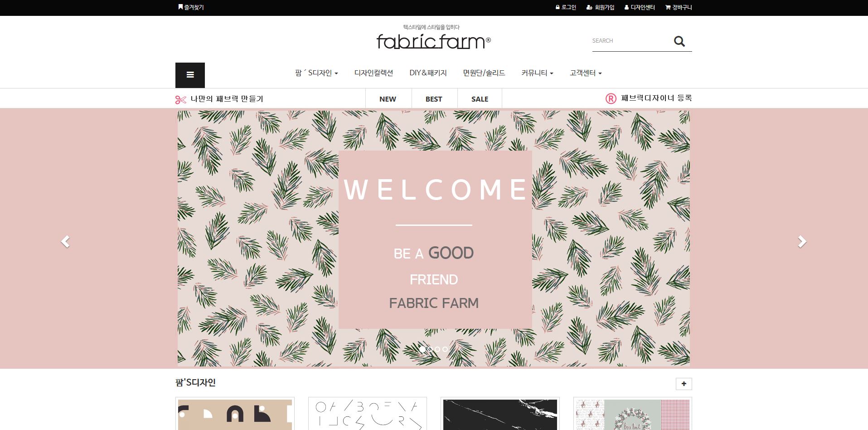Select the third carousel indicator dot
868x430 pixels.
(437, 349)
